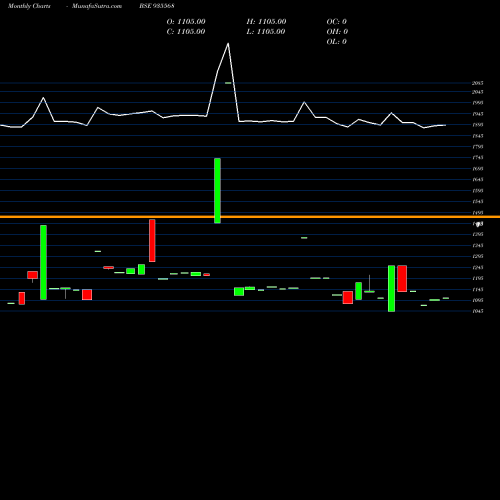This screenshot has width=500, height=500.
Task: Click the high price "H: 1105.00"
Action: pyautogui.click(x=266, y=22)
